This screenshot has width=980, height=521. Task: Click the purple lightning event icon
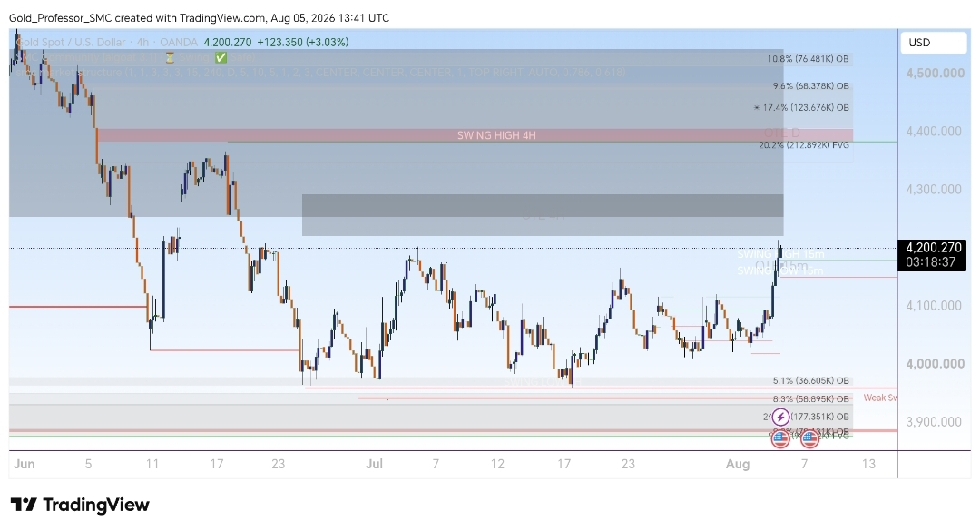(780, 417)
